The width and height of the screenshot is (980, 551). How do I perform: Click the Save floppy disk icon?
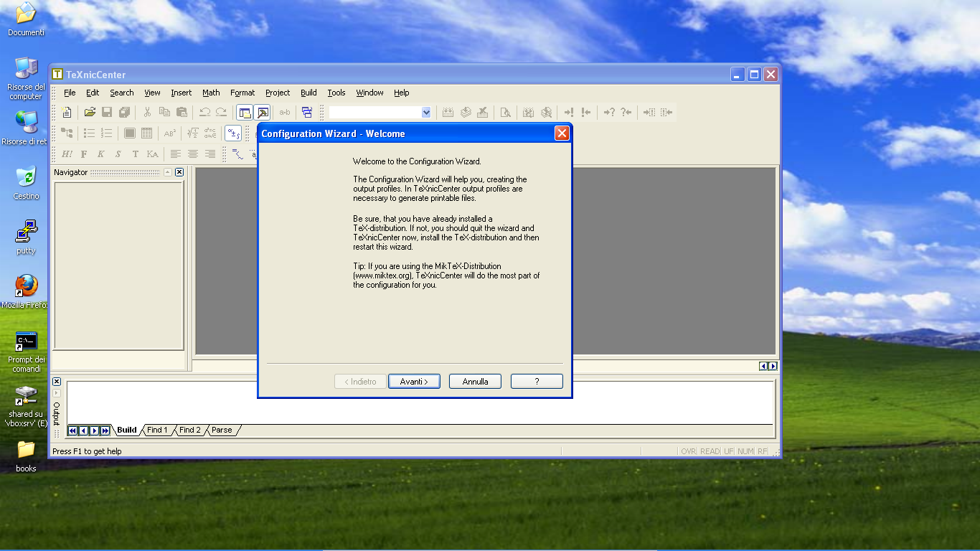(x=107, y=112)
